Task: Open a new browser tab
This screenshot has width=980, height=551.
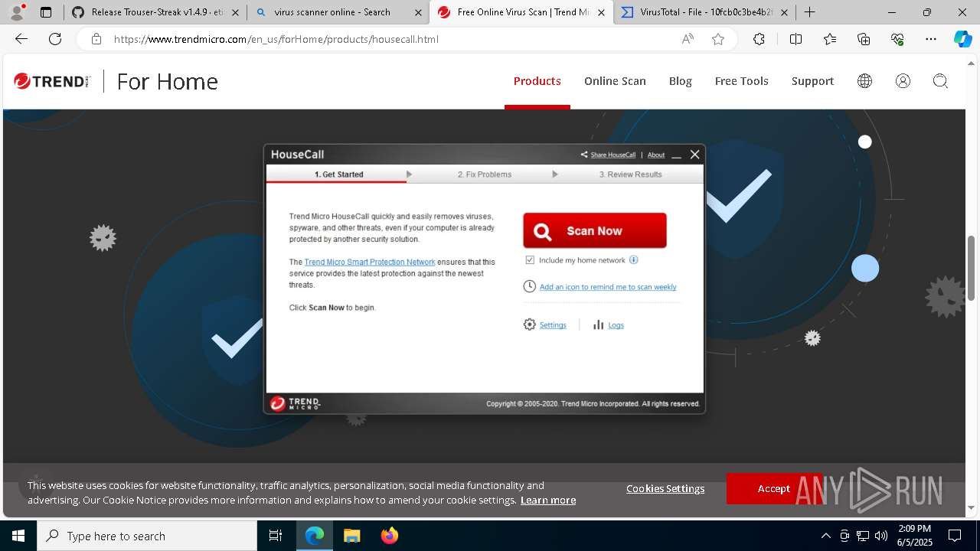Action: pyautogui.click(x=809, y=12)
